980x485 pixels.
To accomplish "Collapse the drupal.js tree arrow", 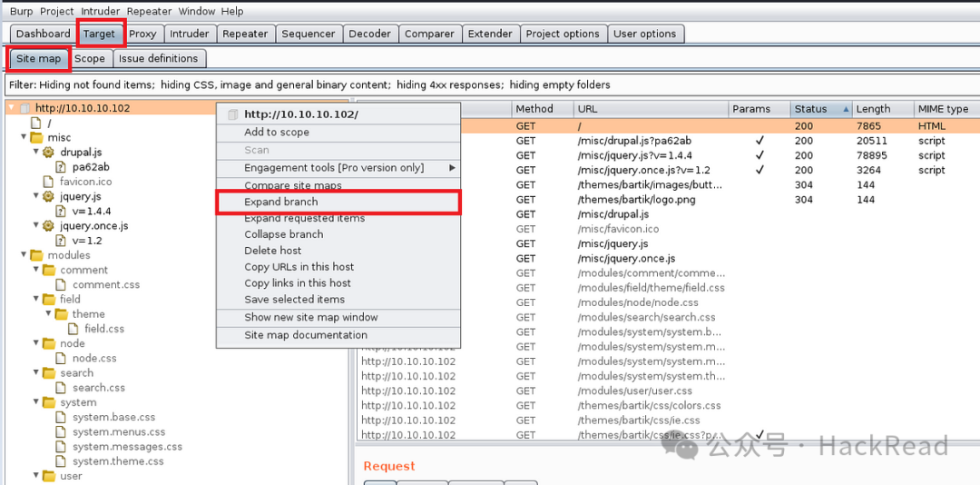I will pyautogui.click(x=36, y=152).
